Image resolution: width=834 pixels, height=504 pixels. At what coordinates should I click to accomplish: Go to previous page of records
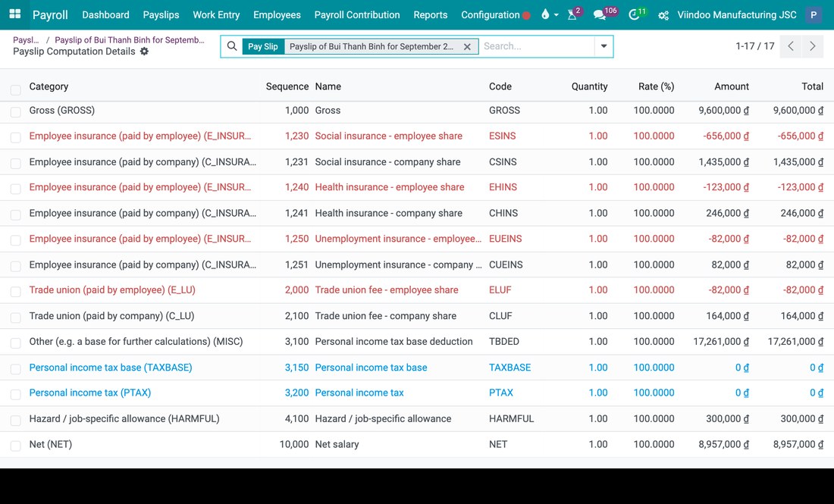791,46
